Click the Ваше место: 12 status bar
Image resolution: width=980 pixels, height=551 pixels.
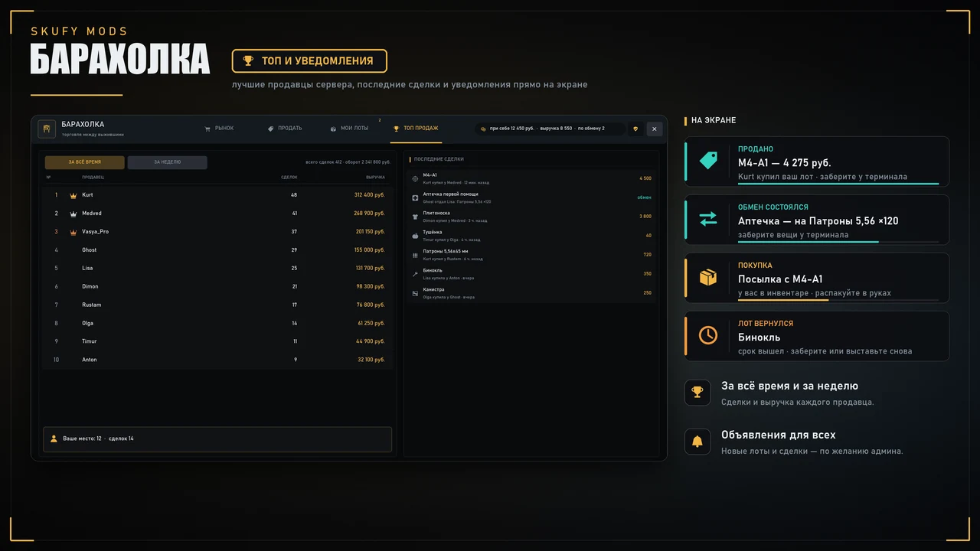coord(217,439)
